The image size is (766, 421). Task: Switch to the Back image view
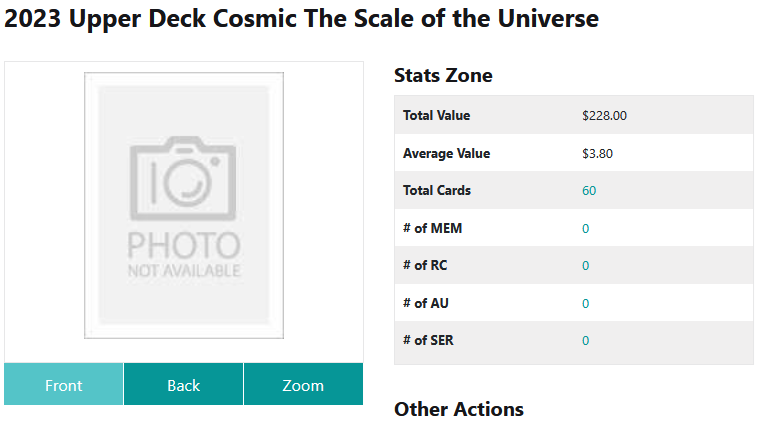(183, 384)
